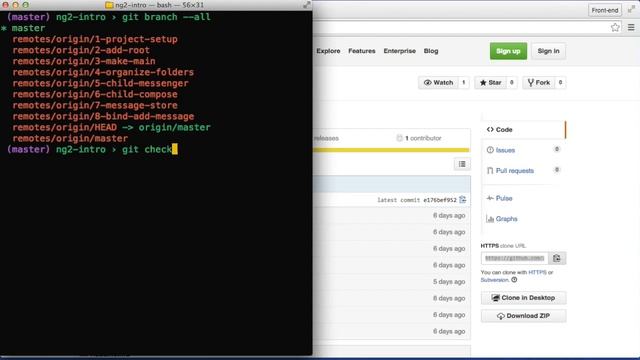640x360 pixels.
Task: Click the clone help question mark icon
Action: point(514,280)
